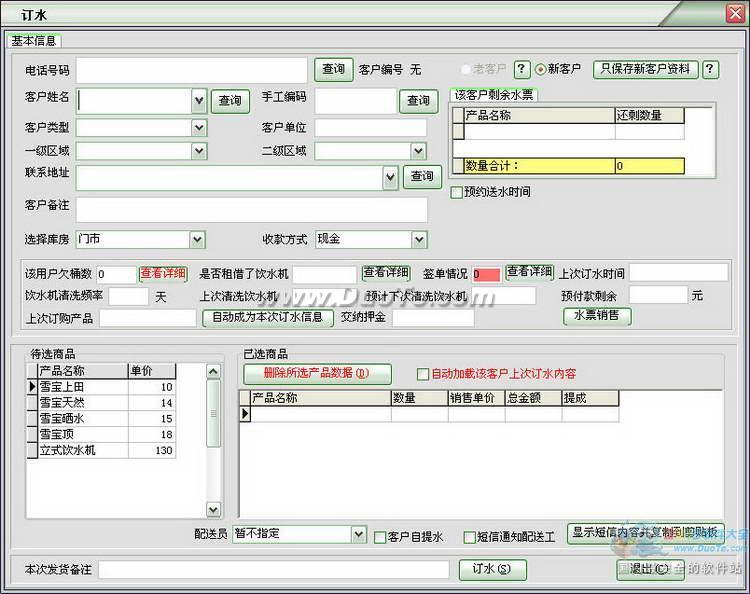Viewport: 750px width, 594px height.
Task: Select 雪宝上田 product row
Action: [101, 386]
